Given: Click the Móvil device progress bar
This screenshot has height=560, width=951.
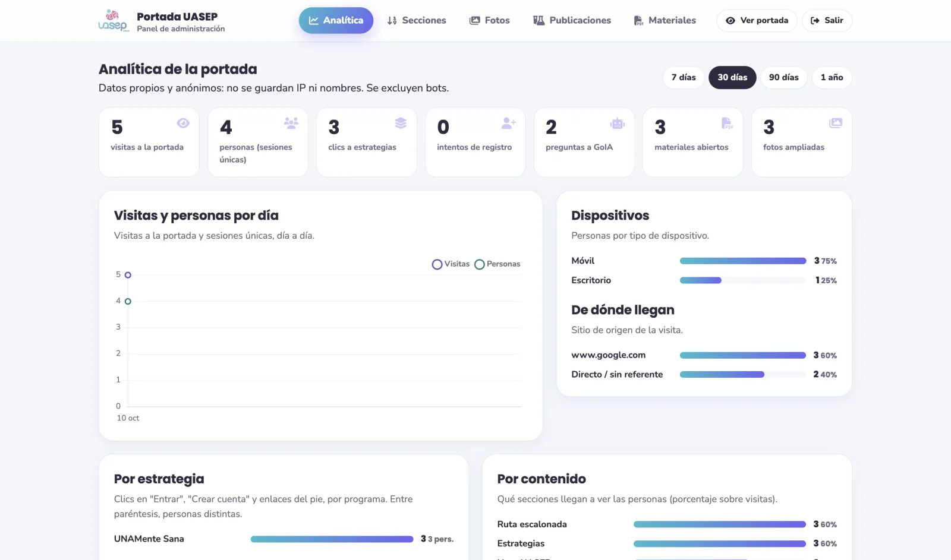Looking at the screenshot, I should tap(743, 261).
